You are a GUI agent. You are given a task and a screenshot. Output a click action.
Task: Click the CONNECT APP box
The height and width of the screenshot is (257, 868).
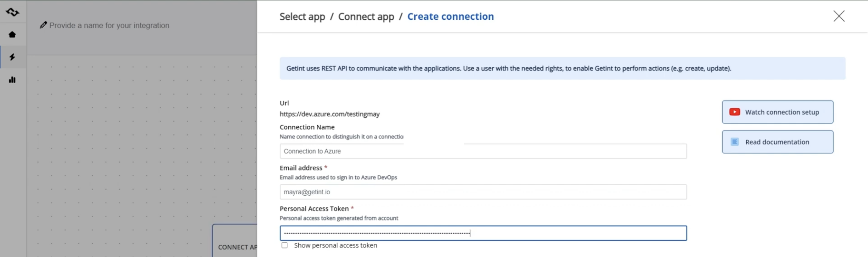[235, 240]
